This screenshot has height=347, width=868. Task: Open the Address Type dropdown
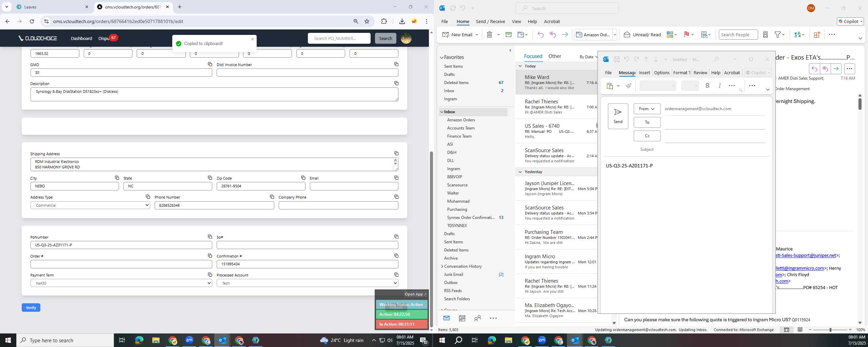pos(90,205)
